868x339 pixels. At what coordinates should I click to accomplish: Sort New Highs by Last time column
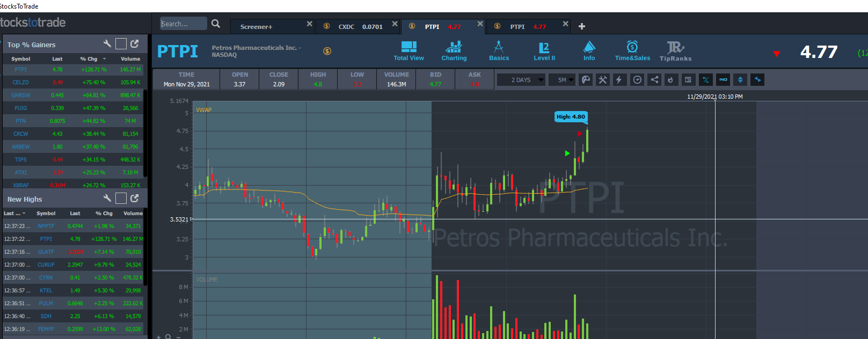[15, 213]
